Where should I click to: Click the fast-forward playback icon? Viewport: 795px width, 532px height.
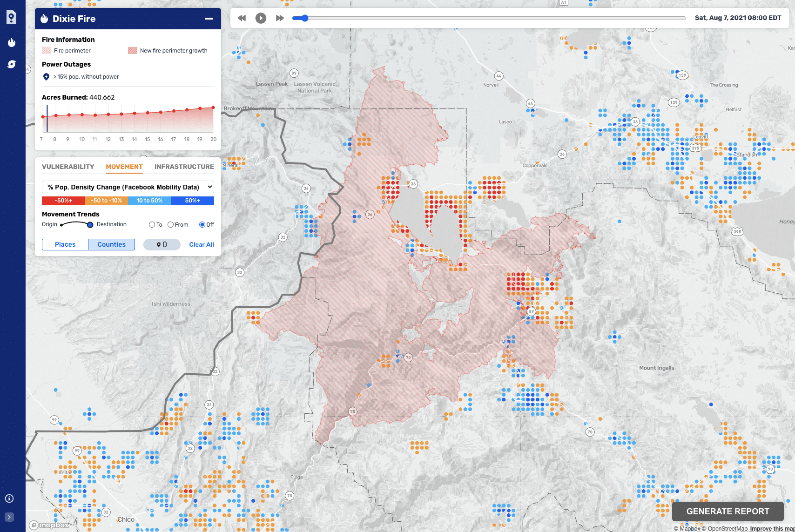[x=279, y=18]
